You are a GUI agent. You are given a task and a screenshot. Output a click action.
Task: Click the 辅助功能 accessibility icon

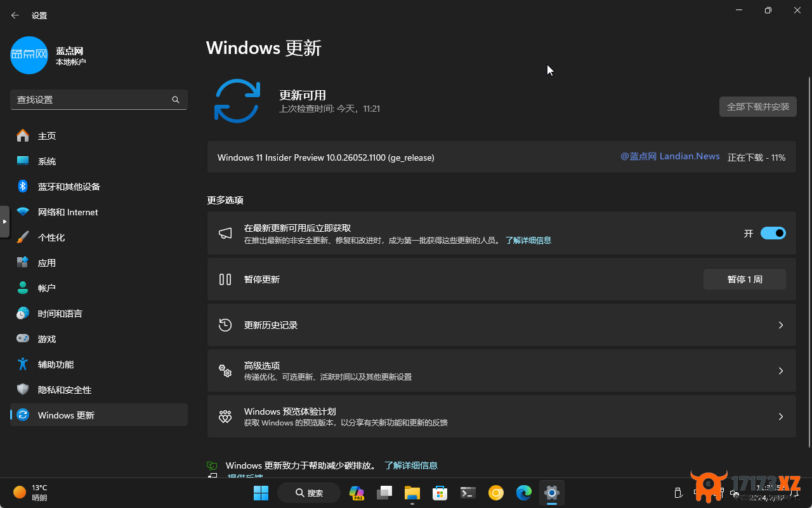coord(23,364)
